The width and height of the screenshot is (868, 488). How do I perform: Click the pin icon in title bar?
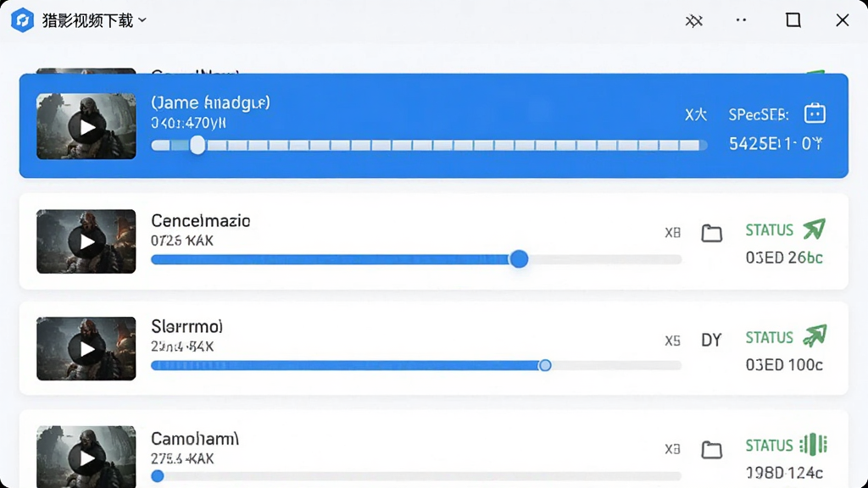pyautogui.click(x=693, y=21)
